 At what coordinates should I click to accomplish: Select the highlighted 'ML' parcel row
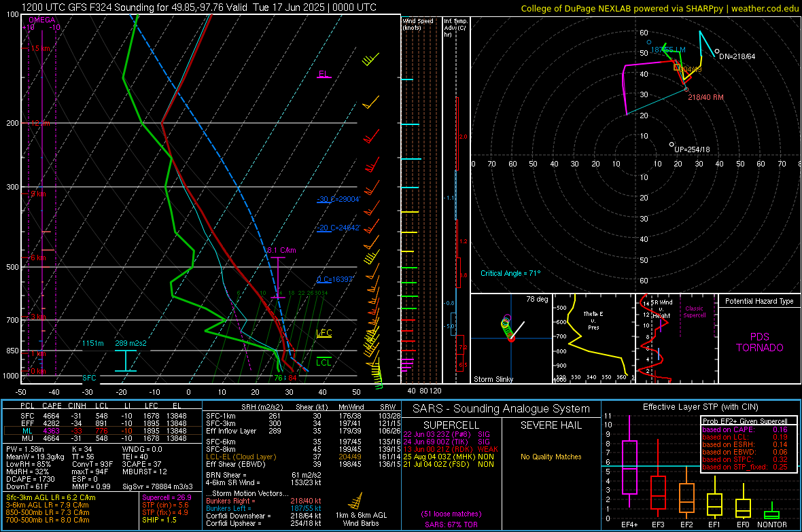[103, 431]
